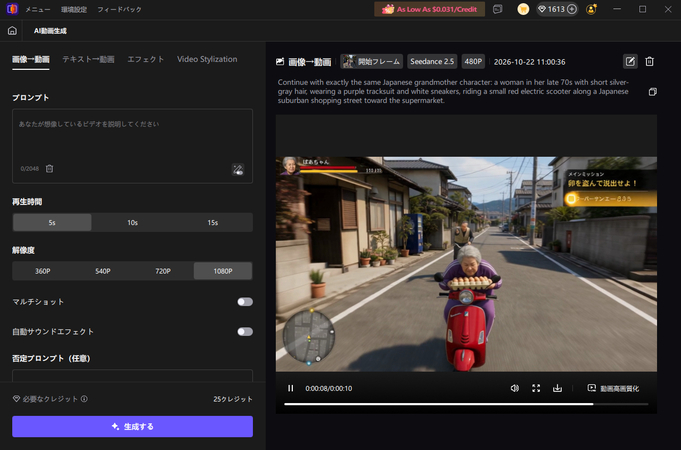Switch to エフェクト tab
Image resolution: width=681 pixels, height=450 pixels.
point(146,60)
